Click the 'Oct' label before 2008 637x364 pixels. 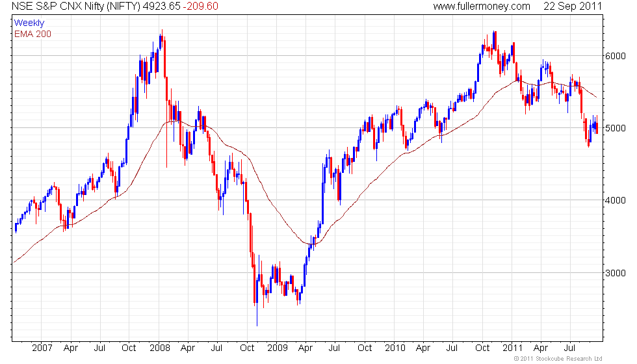(x=129, y=348)
